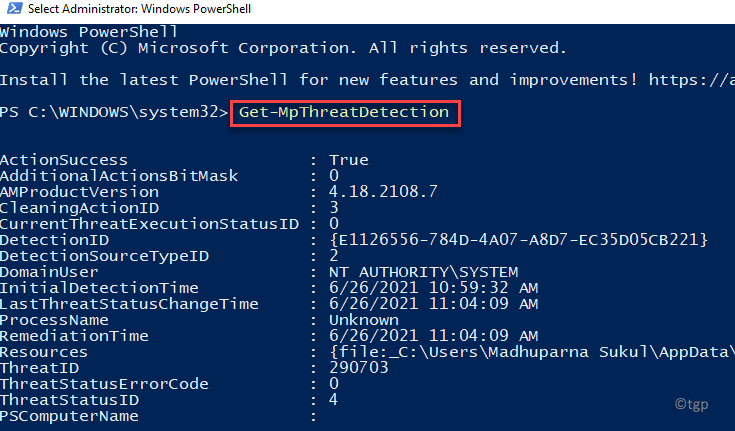Click the value True

[x=349, y=160]
